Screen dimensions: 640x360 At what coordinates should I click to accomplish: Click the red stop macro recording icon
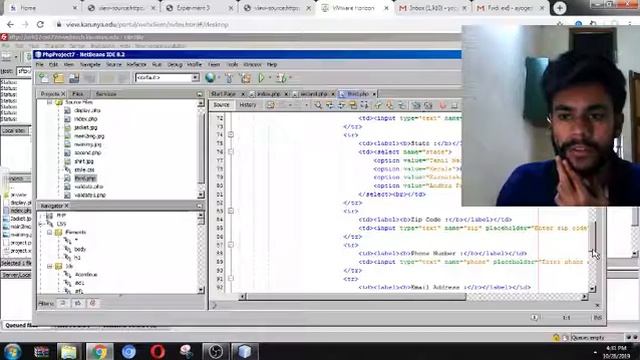442,105
